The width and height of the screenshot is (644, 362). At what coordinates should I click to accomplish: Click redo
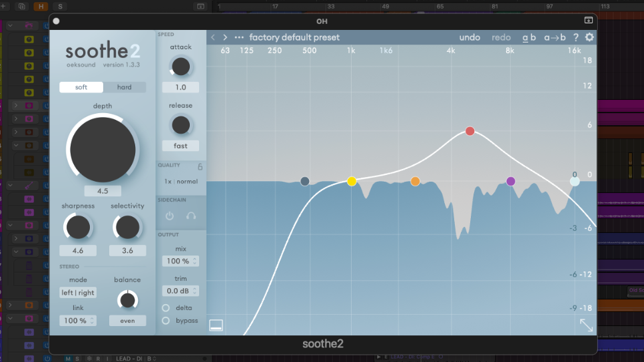point(501,37)
